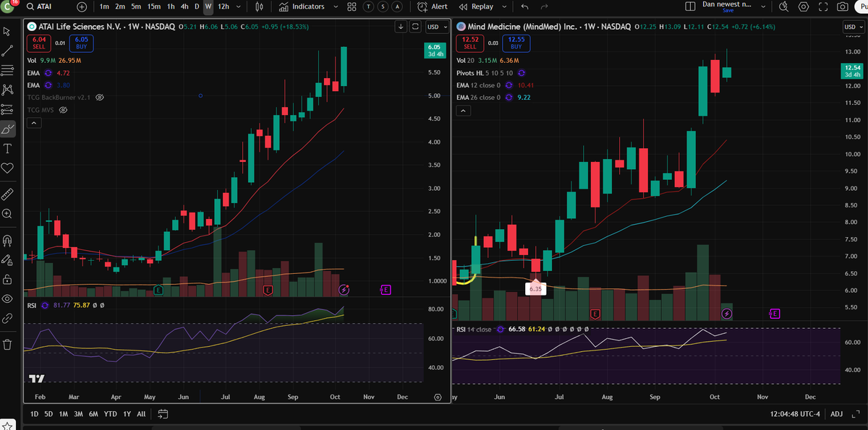Toggle stay in drawing mode

click(7, 259)
